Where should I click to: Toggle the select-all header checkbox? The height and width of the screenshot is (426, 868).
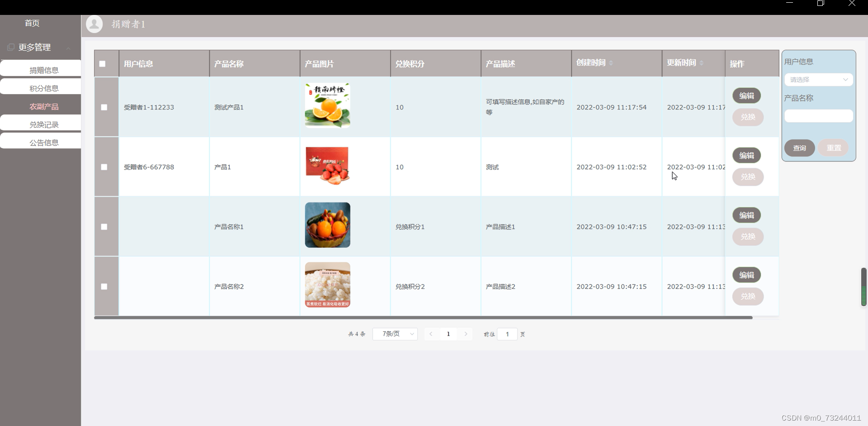pos(103,64)
